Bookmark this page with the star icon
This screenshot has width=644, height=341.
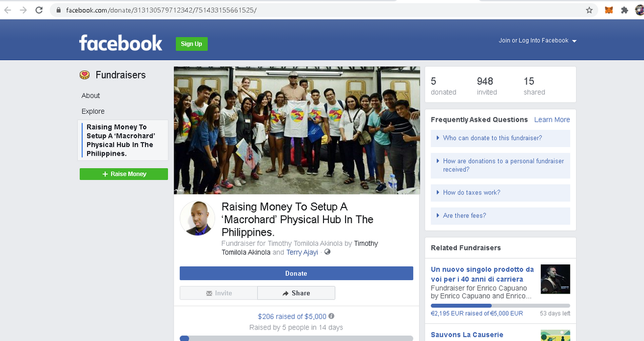click(x=589, y=10)
